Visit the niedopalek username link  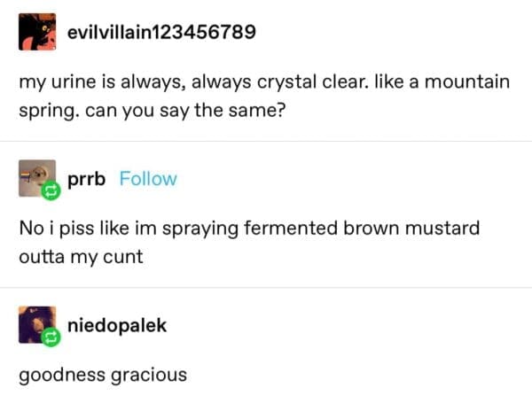pos(117,325)
